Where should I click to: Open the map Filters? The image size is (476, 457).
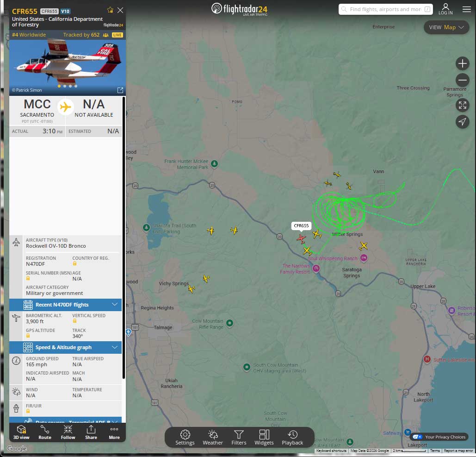click(x=239, y=438)
